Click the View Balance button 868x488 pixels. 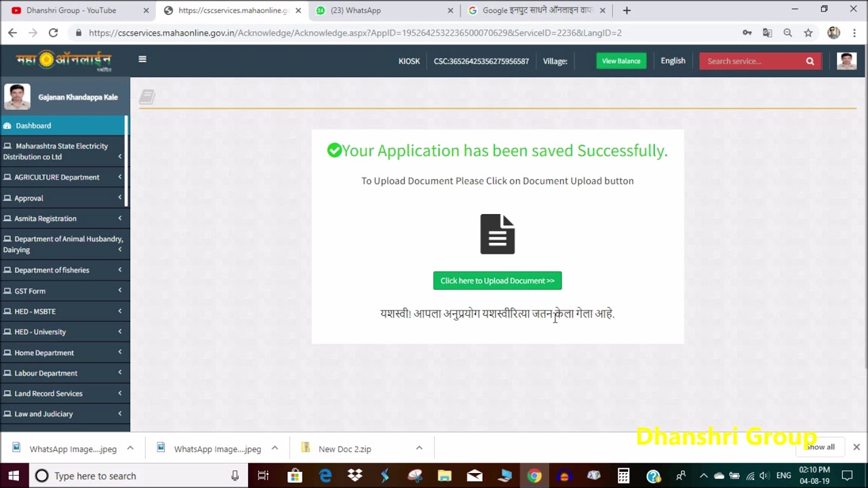click(621, 61)
